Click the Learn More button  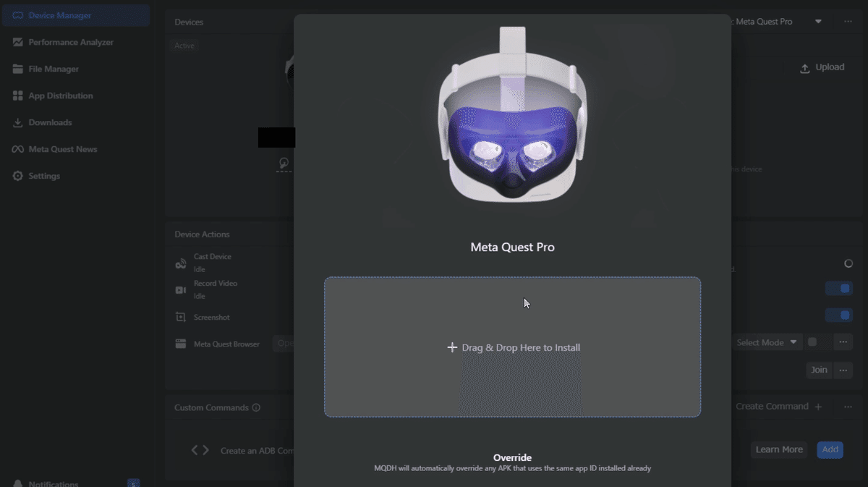pos(779,449)
